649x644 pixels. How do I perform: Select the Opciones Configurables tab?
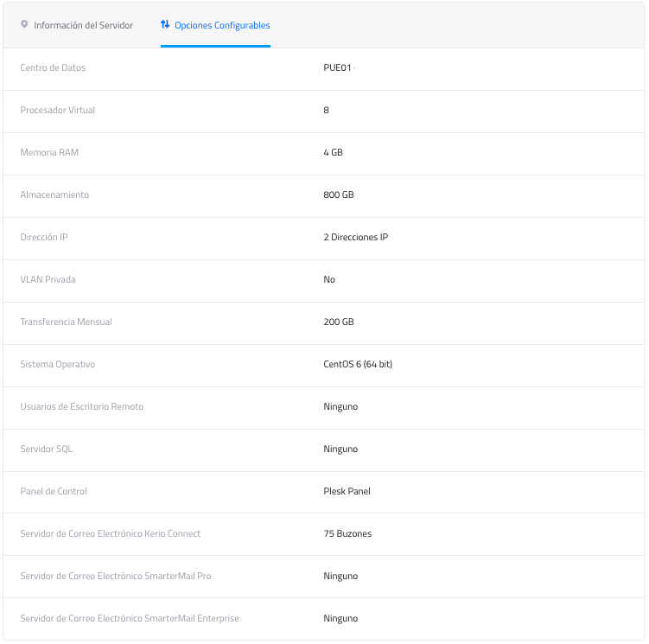click(222, 25)
